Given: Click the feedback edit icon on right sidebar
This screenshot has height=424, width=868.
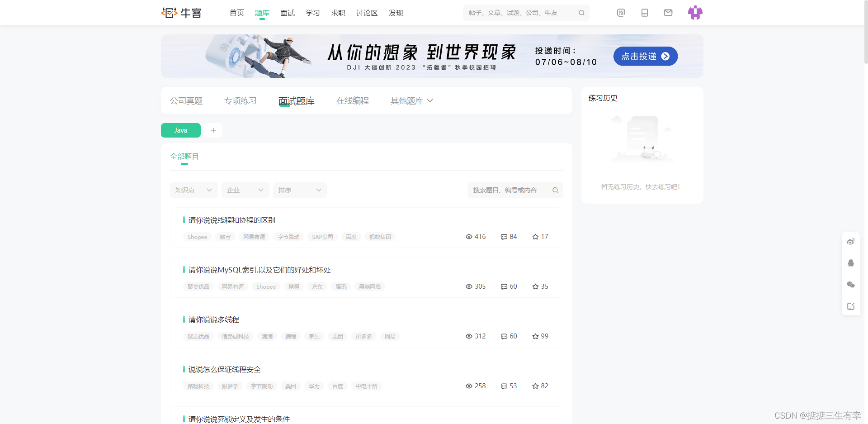Looking at the screenshot, I should (x=851, y=306).
